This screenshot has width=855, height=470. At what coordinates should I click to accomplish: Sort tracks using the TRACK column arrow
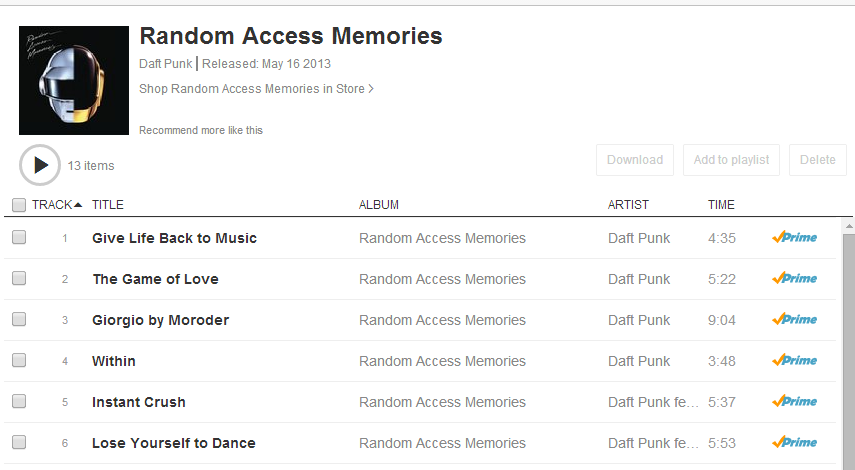pyautogui.click(x=78, y=205)
